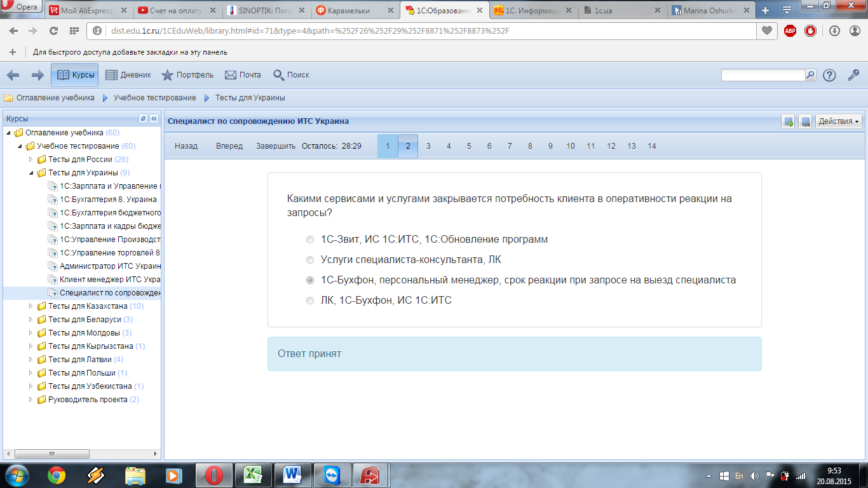This screenshot has height=488, width=868.
Task: Select Тесты для Узбекистана folder
Action: (90, 386)
